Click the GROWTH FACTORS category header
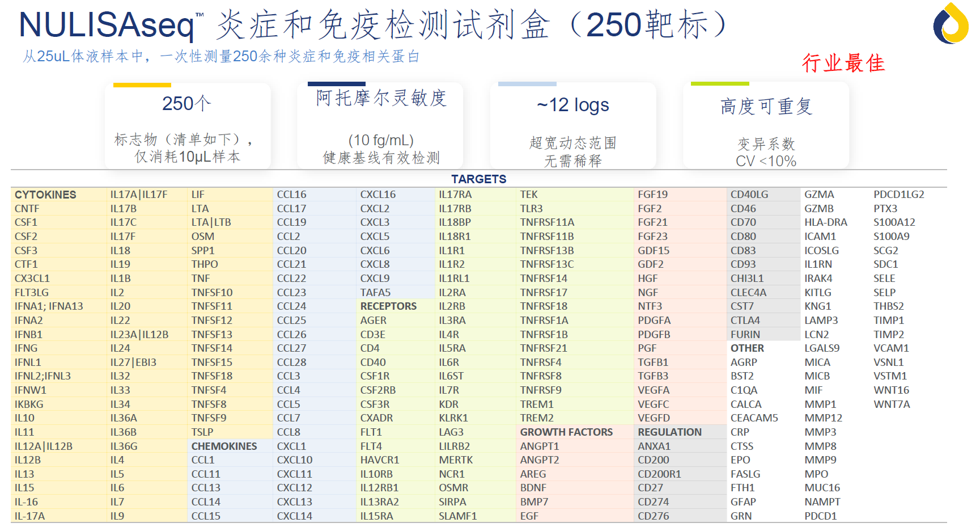Image resolution: width=980 pixels, height=527 pixels. (x=566, y=432)
